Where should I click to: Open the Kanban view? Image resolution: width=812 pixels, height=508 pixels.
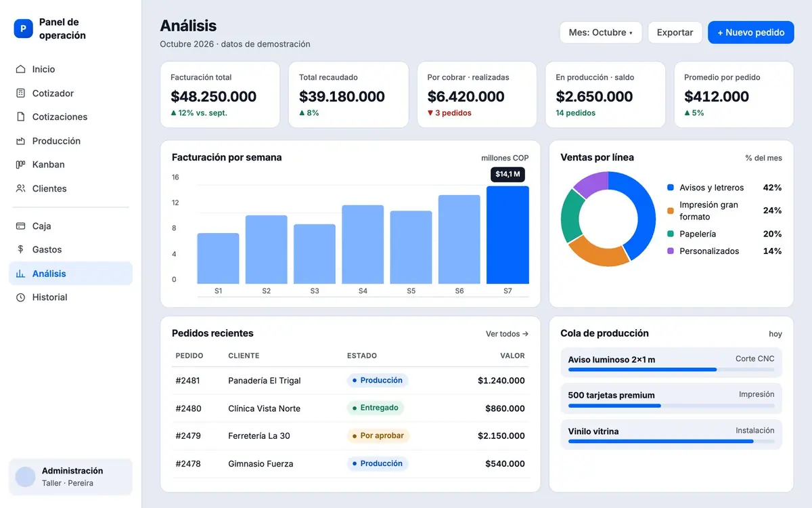[x=70, y=165]
